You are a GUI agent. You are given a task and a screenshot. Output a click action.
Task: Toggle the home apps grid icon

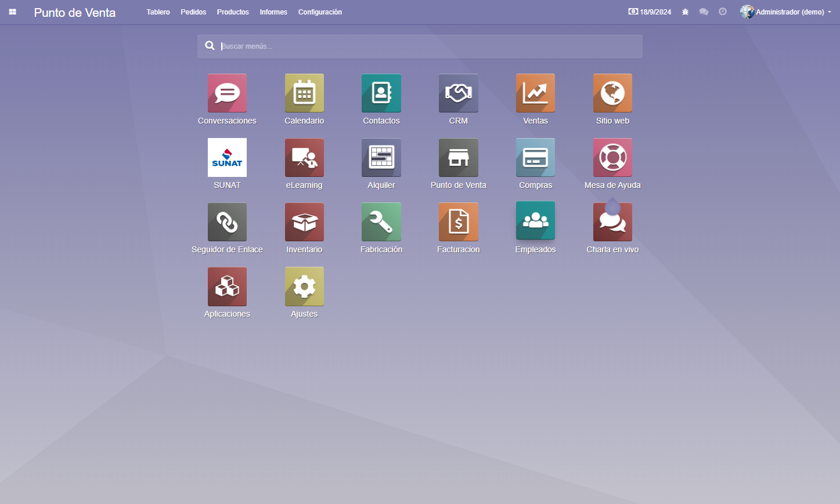12,12
